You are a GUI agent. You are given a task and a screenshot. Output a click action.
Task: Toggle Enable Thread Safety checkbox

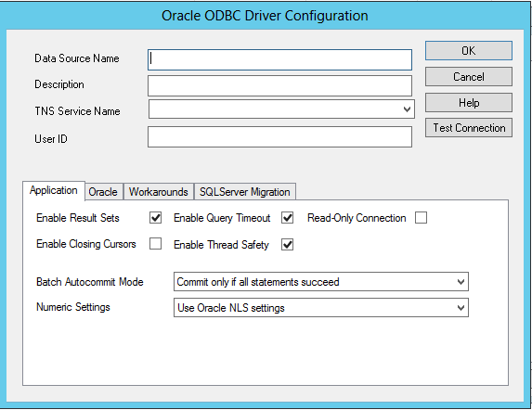288,245
